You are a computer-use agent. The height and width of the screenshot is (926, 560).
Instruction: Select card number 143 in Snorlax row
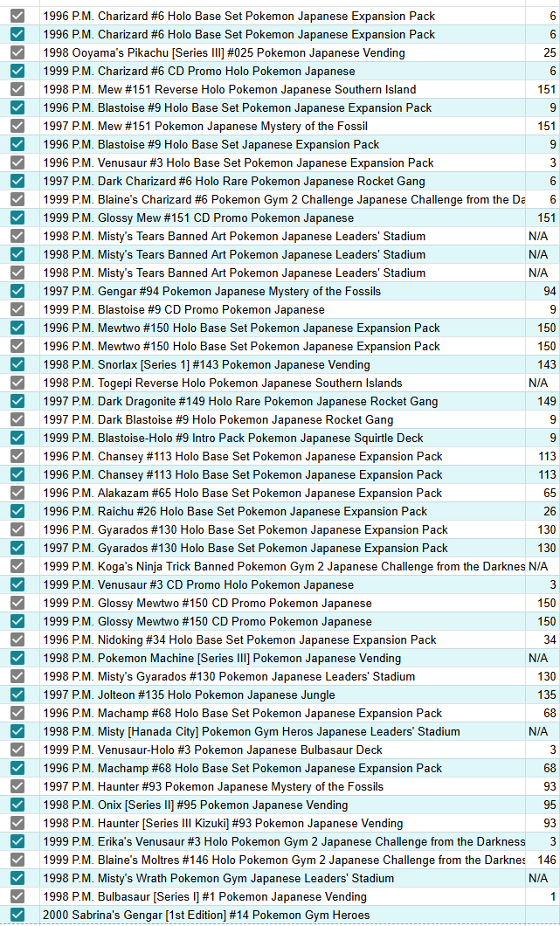pyautogui.click(x=546, y=364)
